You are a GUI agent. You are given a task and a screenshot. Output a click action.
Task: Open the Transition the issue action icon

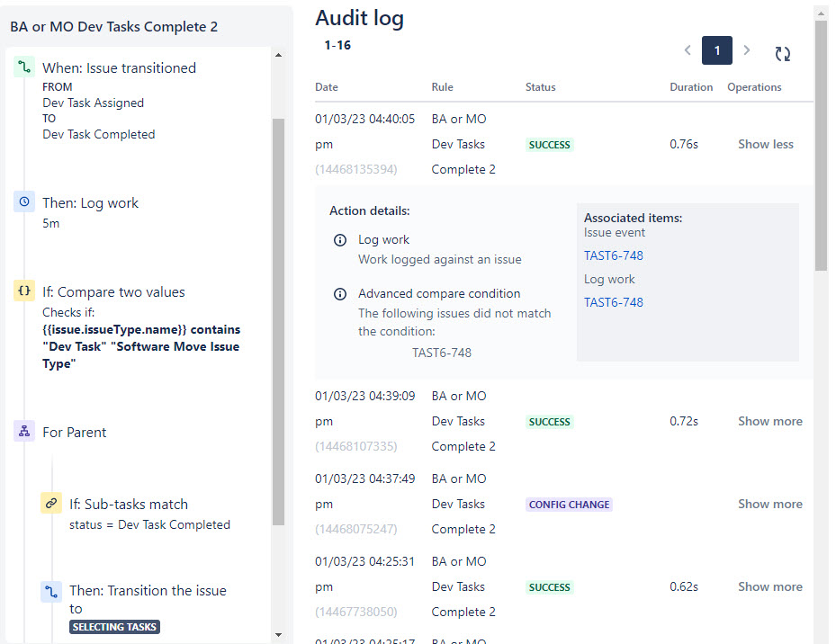coord(51,592)
